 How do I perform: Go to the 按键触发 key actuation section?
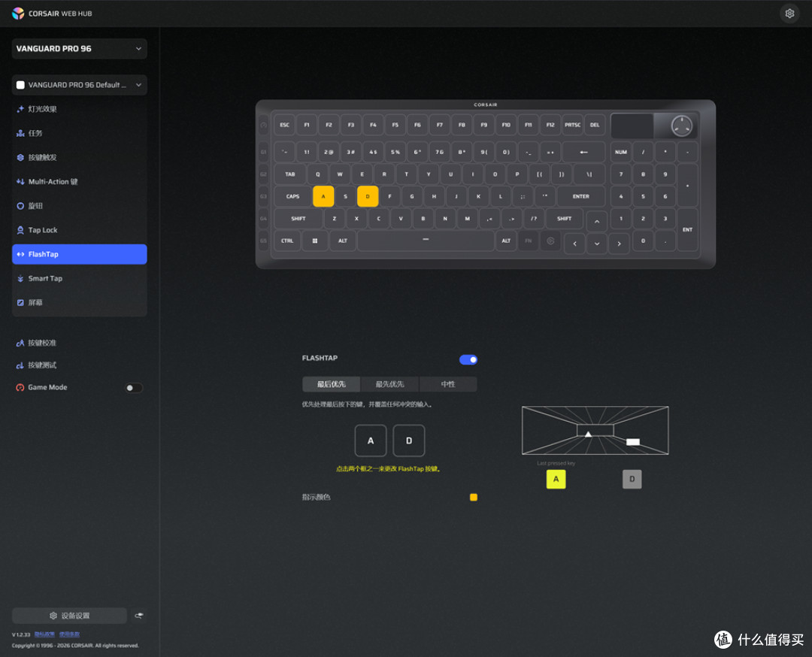(x=79, y=157)
